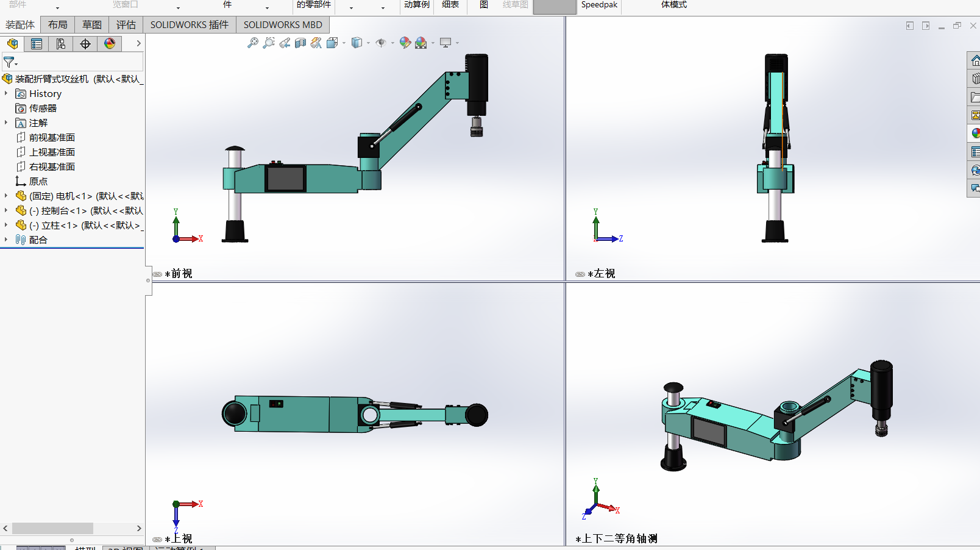The image size is (980, 550).
Task: Click the Speedpak ribbon button
Action: coord(599,5)
